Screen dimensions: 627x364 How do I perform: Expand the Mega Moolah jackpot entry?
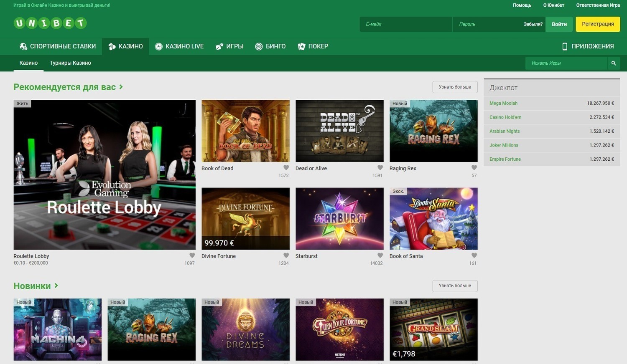point(503,103)
